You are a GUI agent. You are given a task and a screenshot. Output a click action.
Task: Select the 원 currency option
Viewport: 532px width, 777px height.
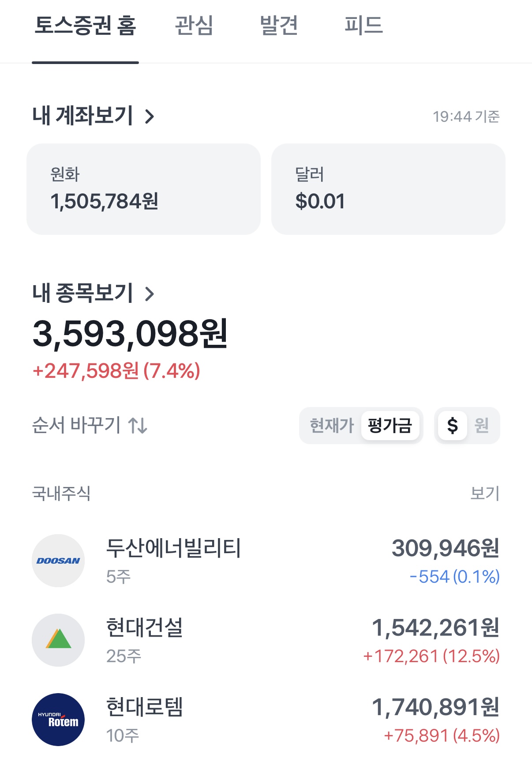point(482,426)
